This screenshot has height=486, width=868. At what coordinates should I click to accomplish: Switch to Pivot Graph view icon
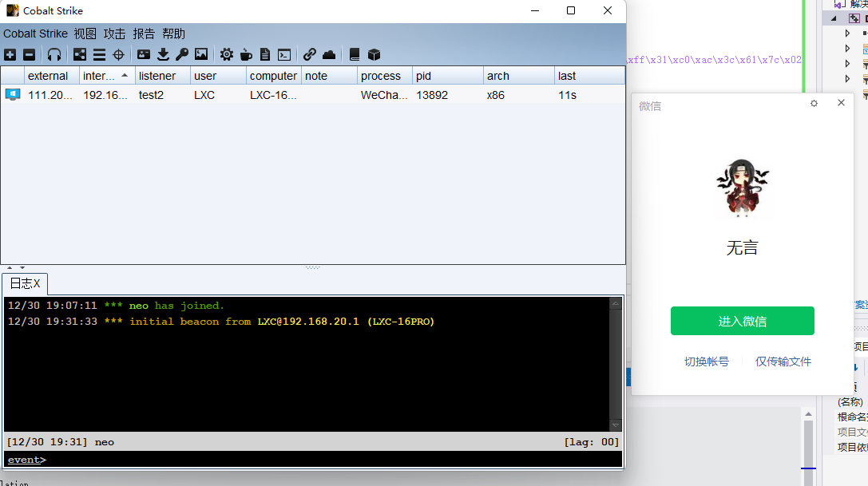(x=80, y=54)
